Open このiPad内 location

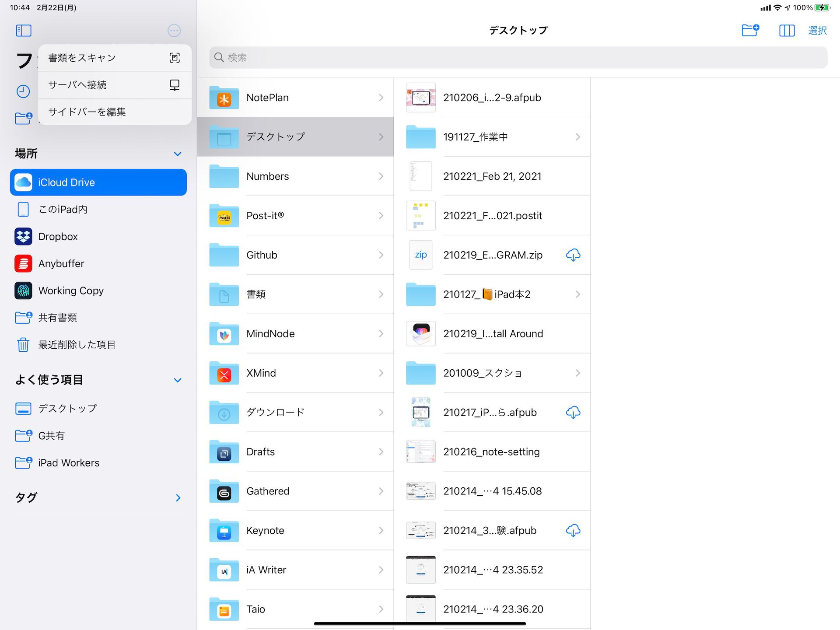[98, 210]
